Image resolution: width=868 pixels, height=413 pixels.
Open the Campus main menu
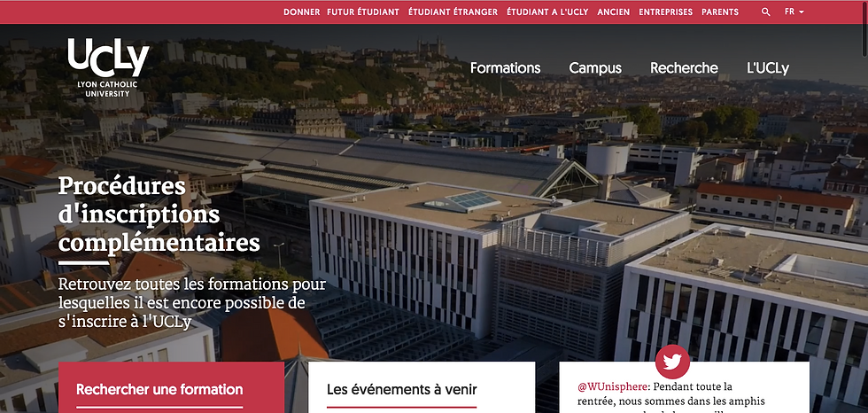(595, 68)
